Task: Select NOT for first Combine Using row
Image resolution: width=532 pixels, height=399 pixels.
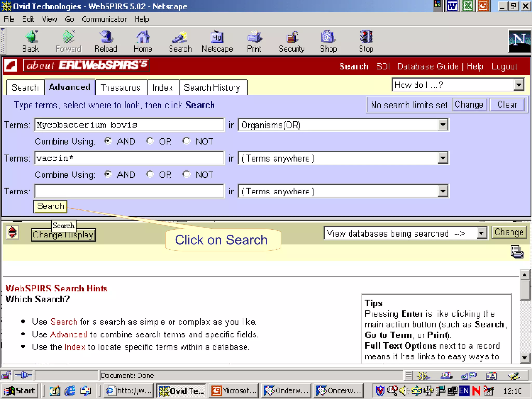Action: pos(186,141)
